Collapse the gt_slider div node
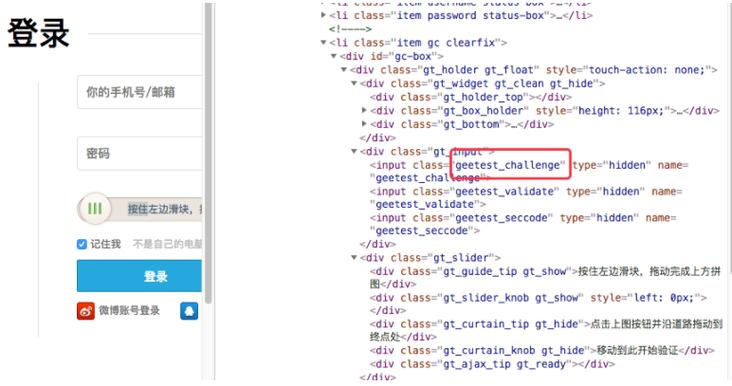732x386 pixels. click(x=354, y=257)
